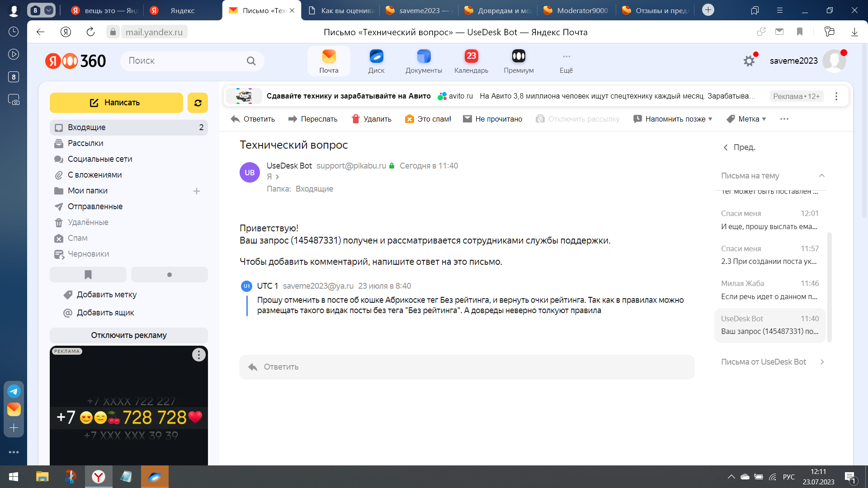Switch to the 'Moderator9000' browser tab

[576, 10]
